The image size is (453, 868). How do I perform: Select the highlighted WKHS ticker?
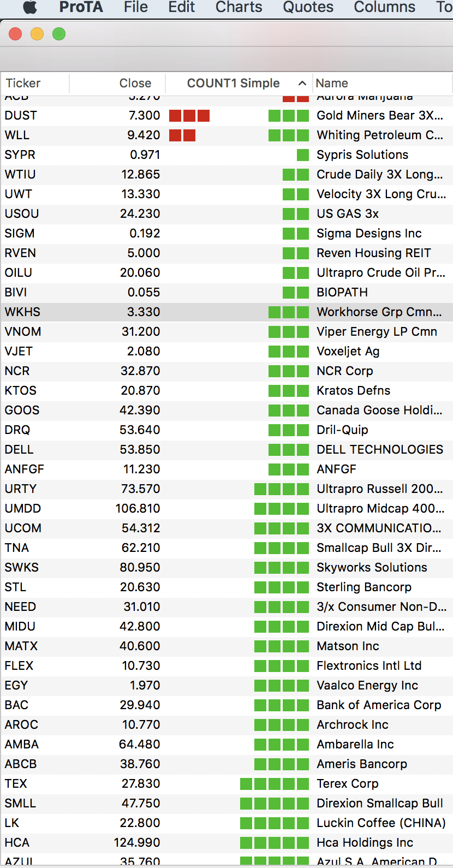click(22, 312)
